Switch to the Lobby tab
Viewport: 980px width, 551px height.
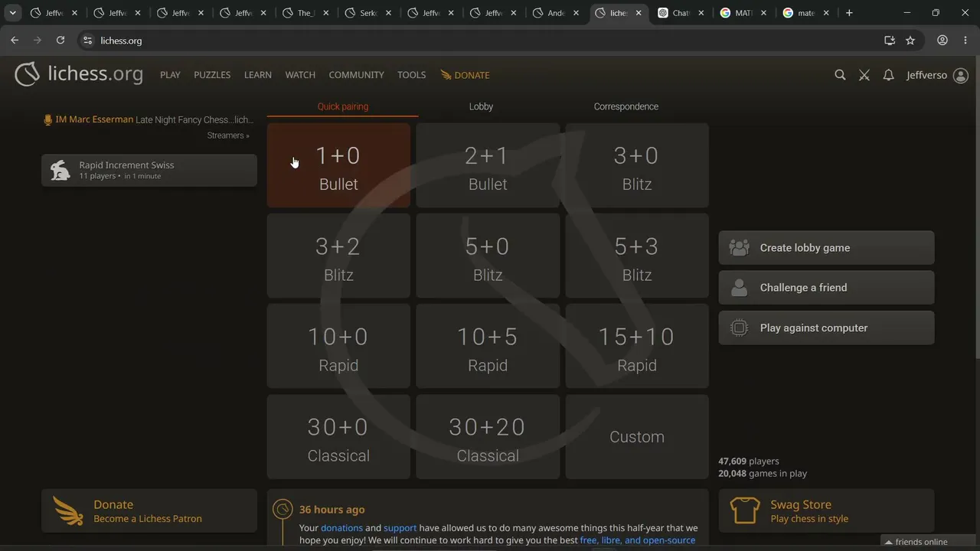(x=481, y=106)
